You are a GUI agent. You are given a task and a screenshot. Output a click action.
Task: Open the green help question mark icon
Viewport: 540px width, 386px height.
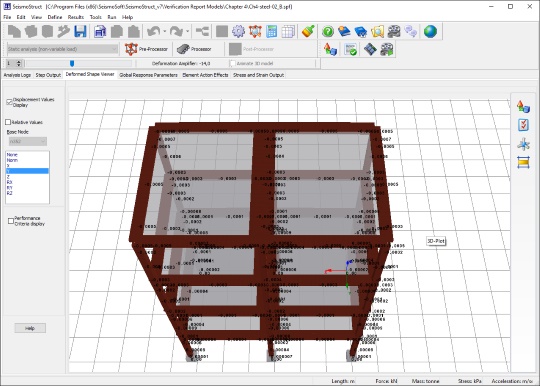coord(328,31)
